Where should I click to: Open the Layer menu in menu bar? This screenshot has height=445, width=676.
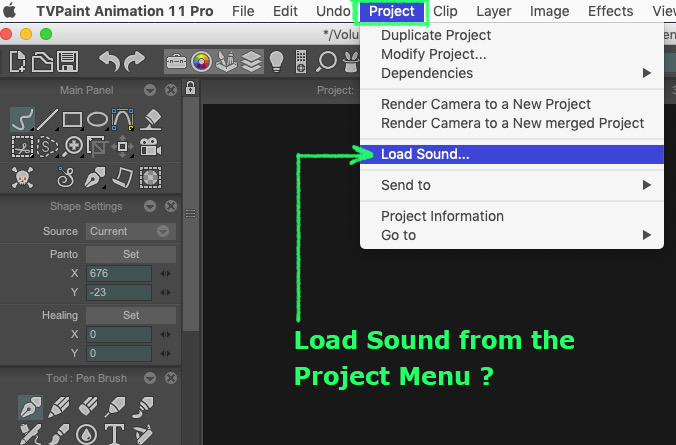(494, 11)
